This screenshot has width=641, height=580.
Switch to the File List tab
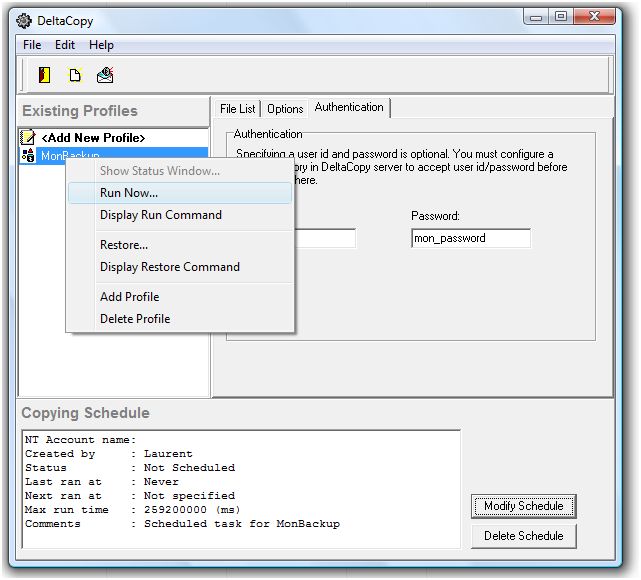point(237,109)
